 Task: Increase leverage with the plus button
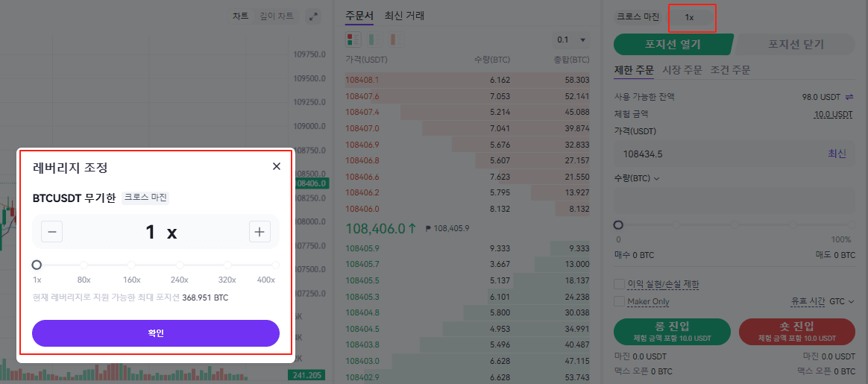point(260,232)
